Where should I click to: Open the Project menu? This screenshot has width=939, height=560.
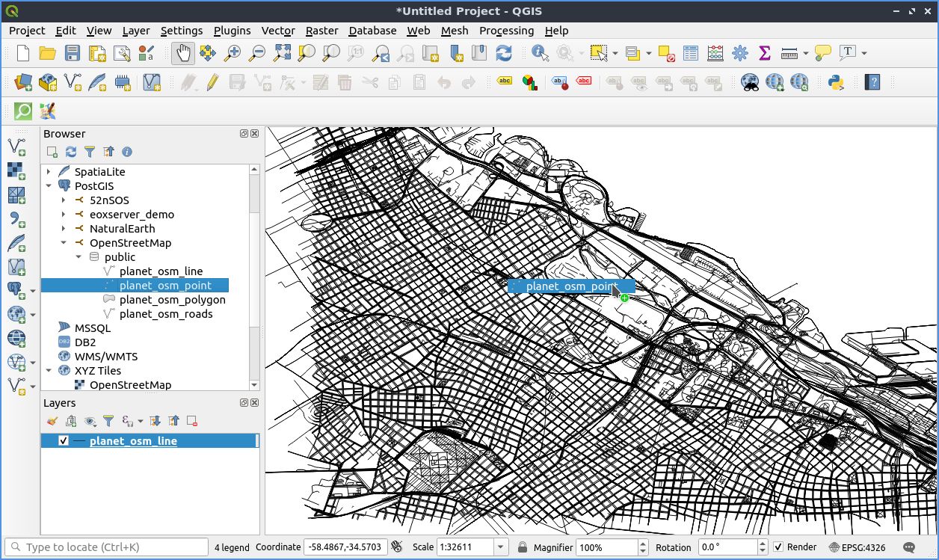pyautogui.click(x=27, y=31)
